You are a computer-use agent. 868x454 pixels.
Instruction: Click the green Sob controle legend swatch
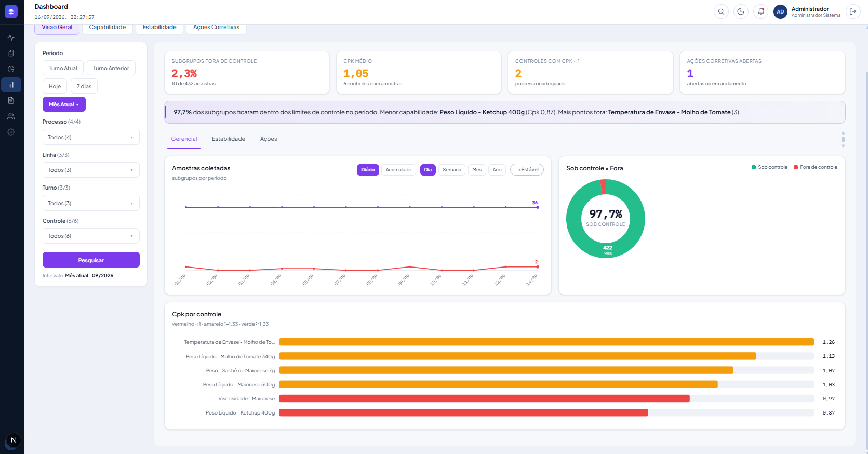[754, 167]
